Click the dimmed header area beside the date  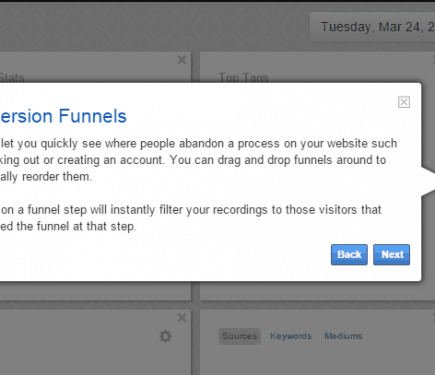(153, 27)
